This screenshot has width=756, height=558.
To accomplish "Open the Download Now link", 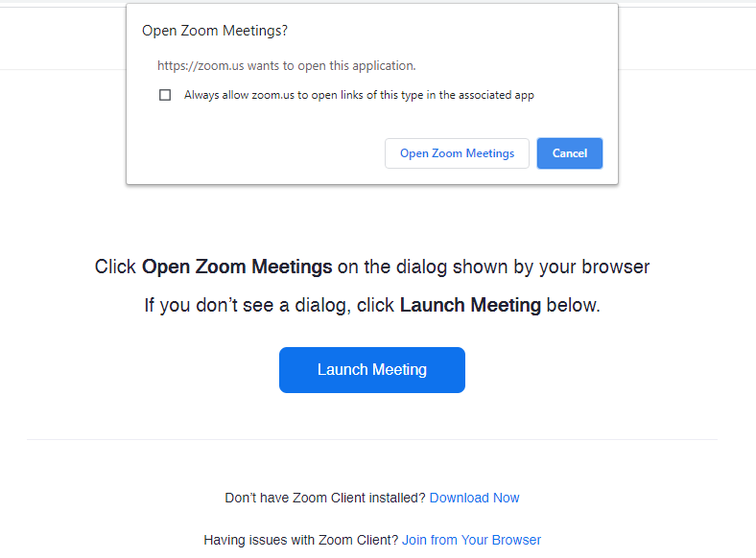I will point(474,498).
